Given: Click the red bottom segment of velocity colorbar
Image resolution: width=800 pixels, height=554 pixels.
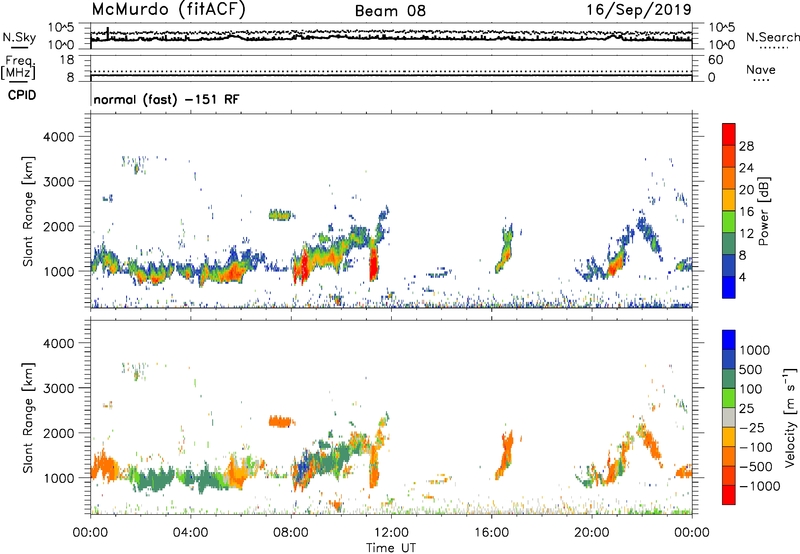Looking at the screenshot, I should (729, 495).
